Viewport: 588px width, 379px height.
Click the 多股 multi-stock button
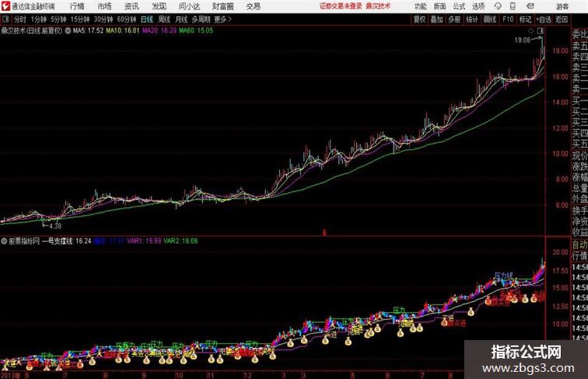[454, 19]
